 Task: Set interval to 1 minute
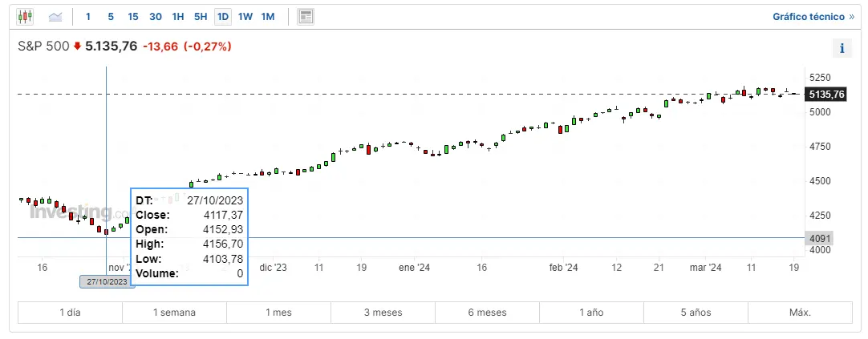point(88,17)
